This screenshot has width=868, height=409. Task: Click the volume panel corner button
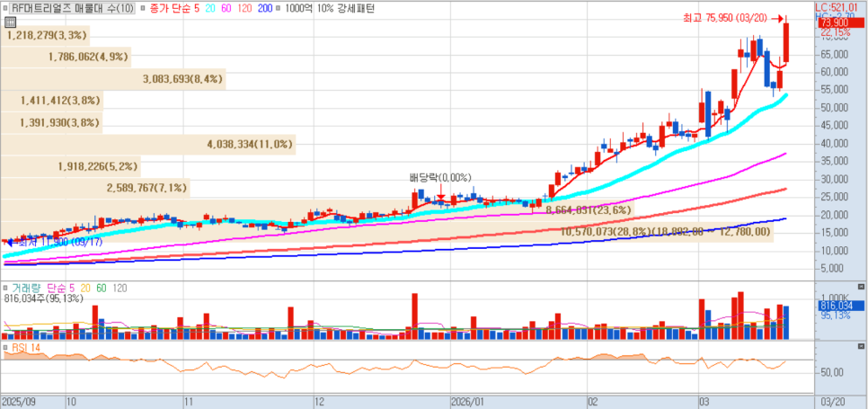click(860, 287)
